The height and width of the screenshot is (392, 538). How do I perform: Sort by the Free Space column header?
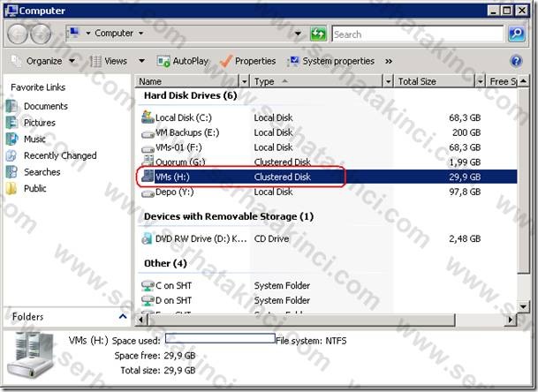pyautogui.click(x=502, y=81)
